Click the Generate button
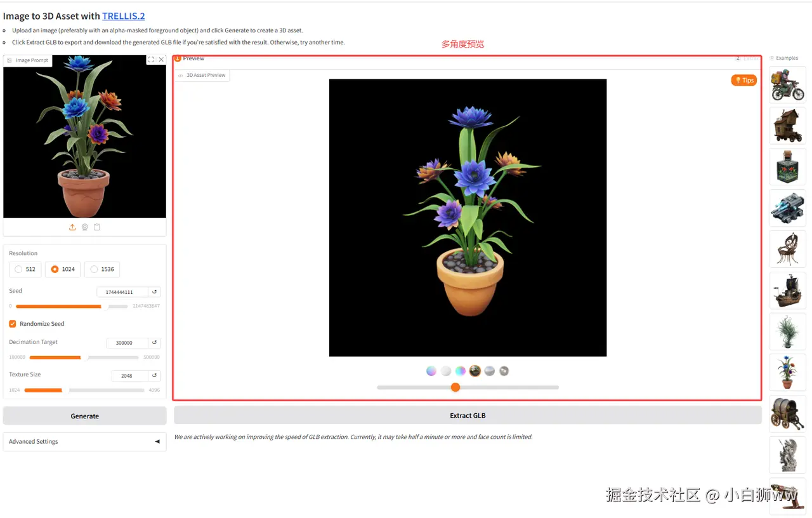Image resolution: width=812 pixels, height=518 pixels. click(84, 416)
